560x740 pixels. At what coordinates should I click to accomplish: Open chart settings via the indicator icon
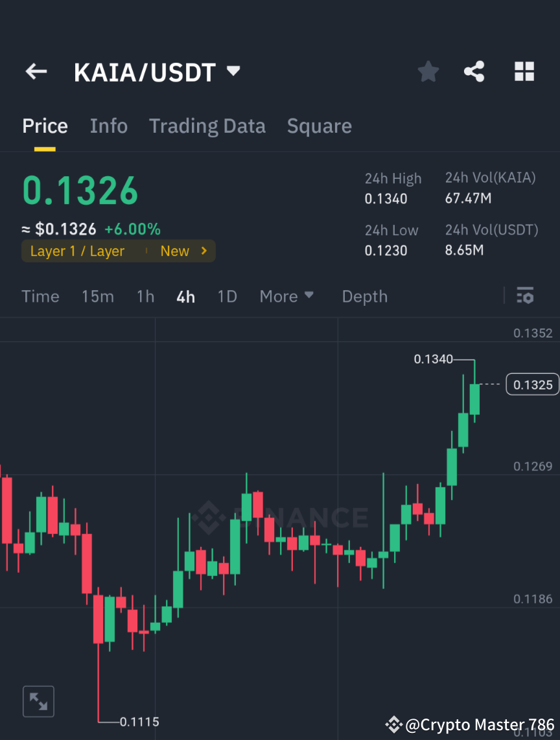pyautogui.click(x=525, y=296)
